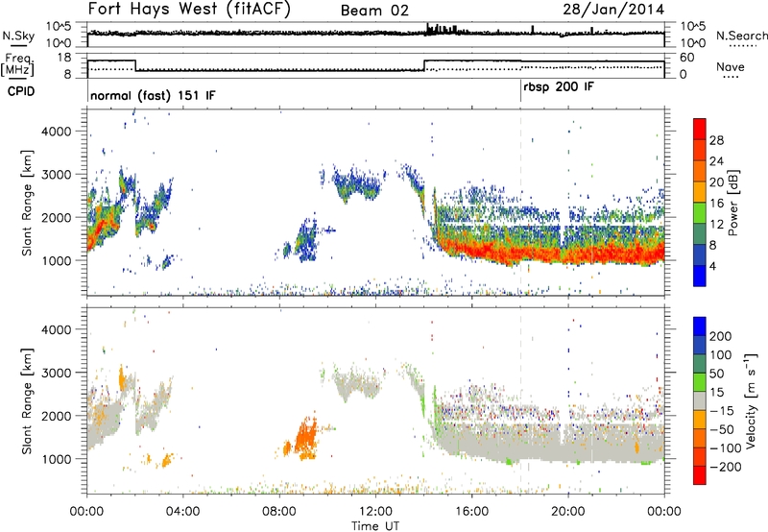768x532 pixels.
Task: Click the "N.Search" legend label
Action: pos(741,36)
